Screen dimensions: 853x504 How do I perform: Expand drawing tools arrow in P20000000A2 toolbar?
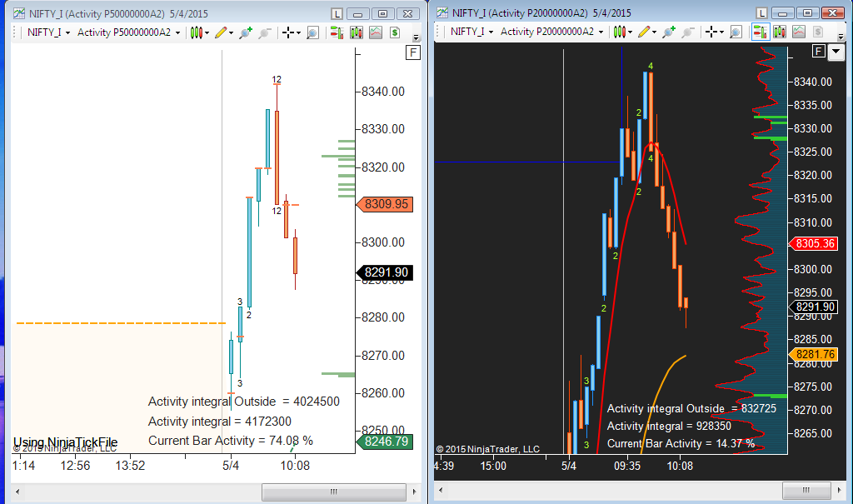click(655, 32)
